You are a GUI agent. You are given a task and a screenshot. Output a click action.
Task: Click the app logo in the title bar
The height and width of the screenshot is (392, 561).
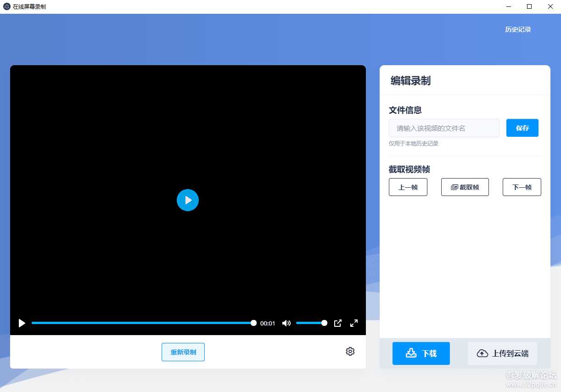pos(6,6)
